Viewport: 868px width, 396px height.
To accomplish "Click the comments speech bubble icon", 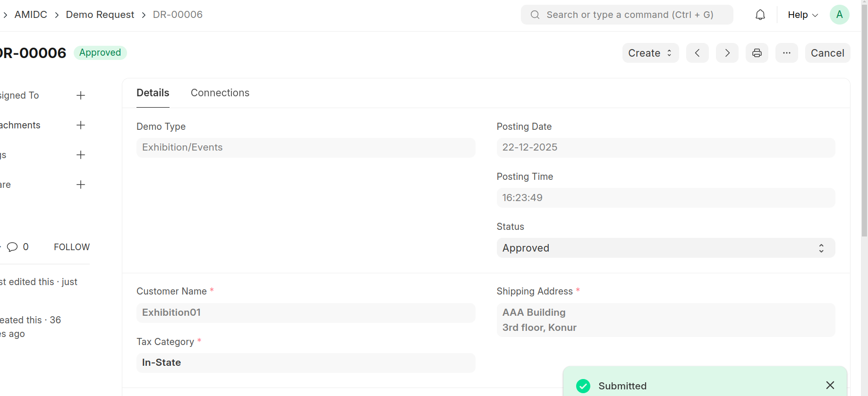I will click(13, 247).
